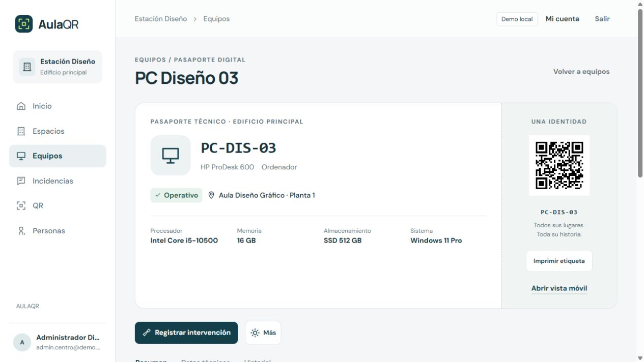Image resolution: width=644 pixels, height=362 pixels.
Task: Click the 16 GB memory value
Action: pos(246,240)
